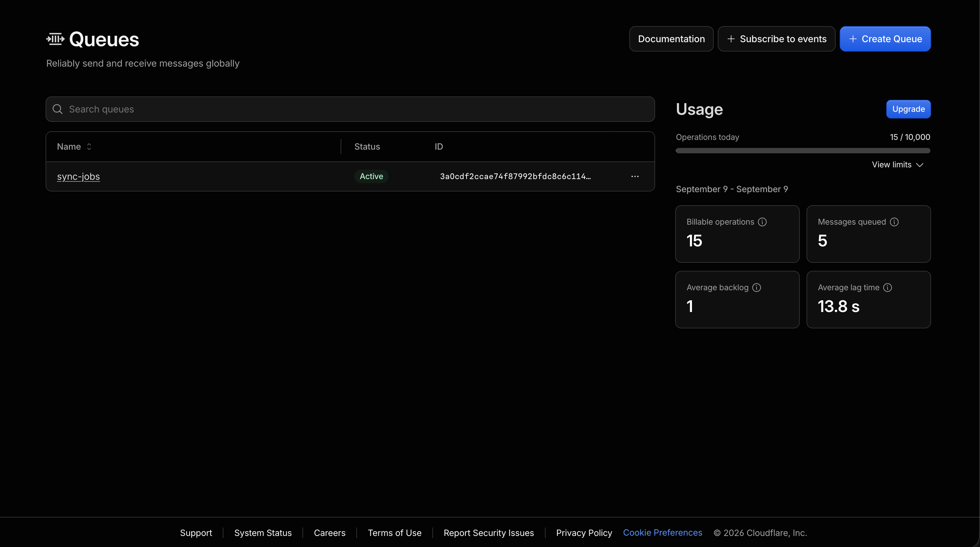Click the Upgrade button in Usage
The image size is (980, 547).
pyautogui.click(x=908, y=109)
